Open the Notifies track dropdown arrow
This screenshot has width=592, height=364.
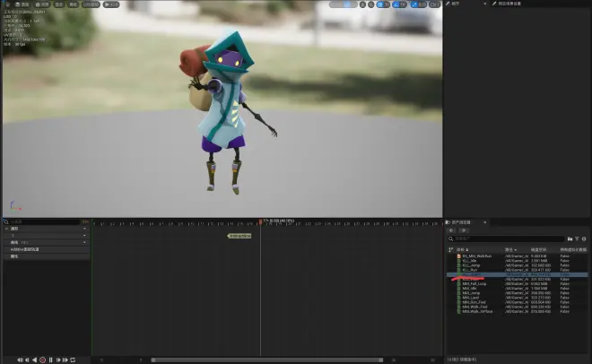pos(84,229)
